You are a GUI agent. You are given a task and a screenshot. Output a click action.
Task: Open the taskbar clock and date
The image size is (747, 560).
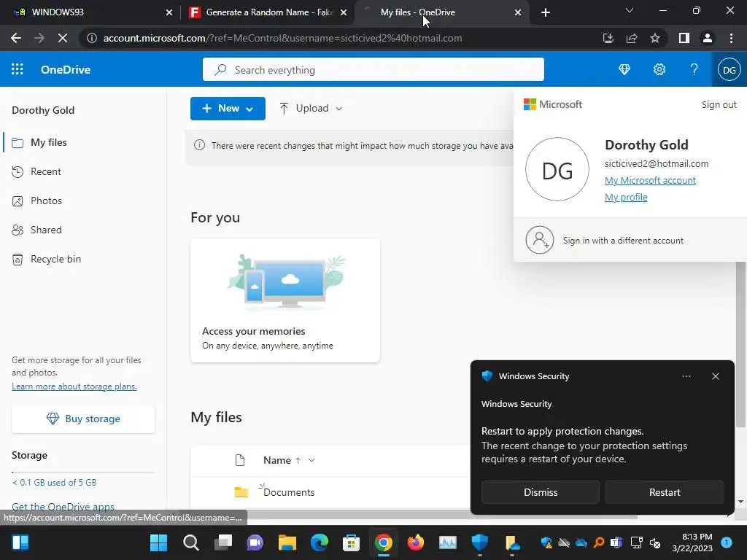[x=692, y=542]
